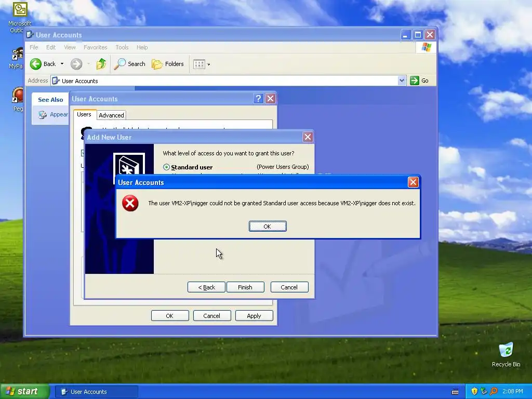Image resolution: width=532 pixels, height=399 pixels.
Task: Click the User Accounts icon in the explorer title bar
Action: click(30, 35)
